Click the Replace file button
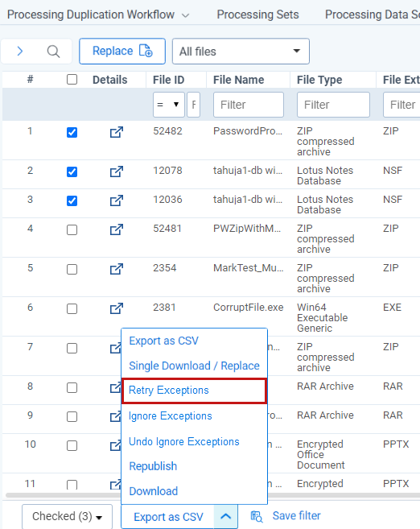 click(122, 52)
